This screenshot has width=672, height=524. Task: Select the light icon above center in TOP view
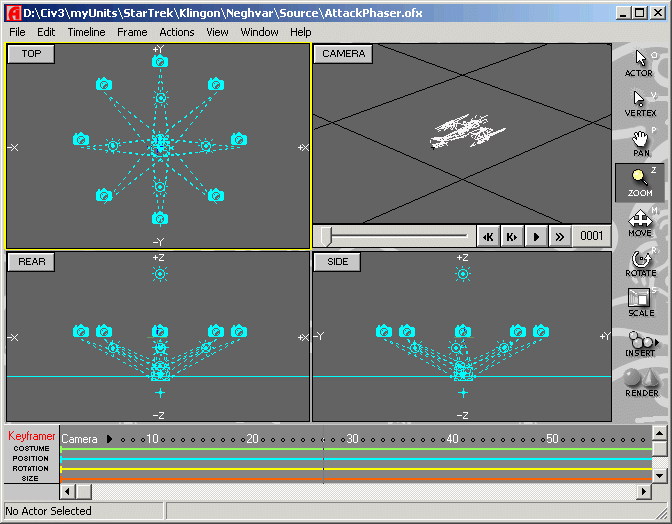161,98
